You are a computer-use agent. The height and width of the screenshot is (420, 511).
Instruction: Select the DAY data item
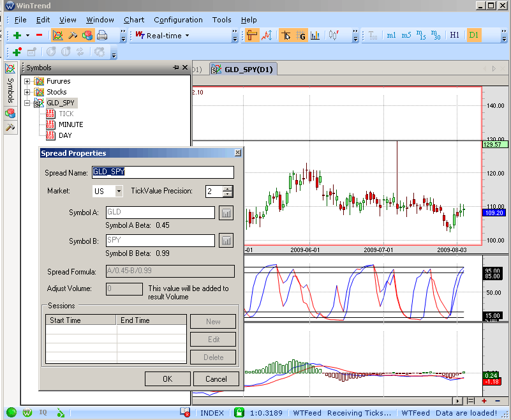(65, 135)
